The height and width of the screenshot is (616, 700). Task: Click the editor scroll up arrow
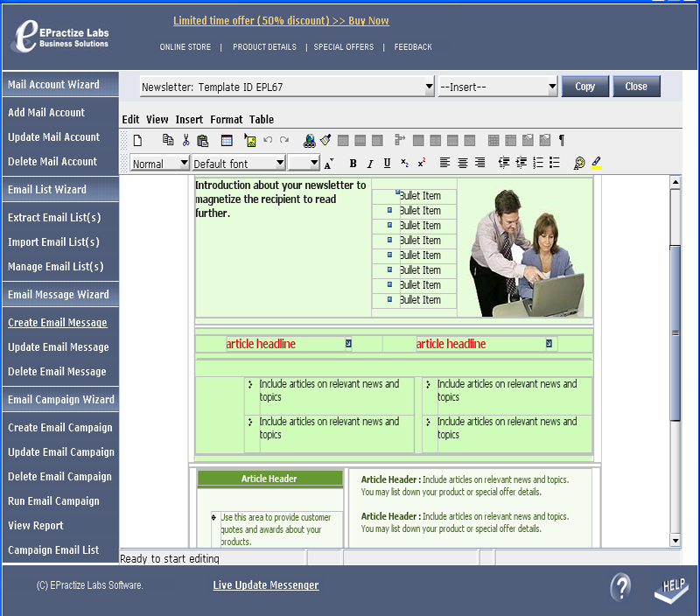tap(675, 182)
